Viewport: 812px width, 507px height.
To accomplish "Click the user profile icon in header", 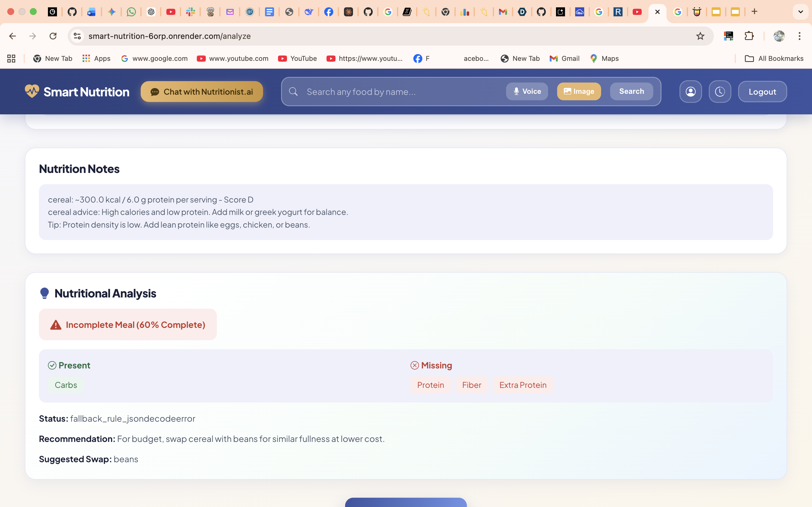I will point(690,92).
